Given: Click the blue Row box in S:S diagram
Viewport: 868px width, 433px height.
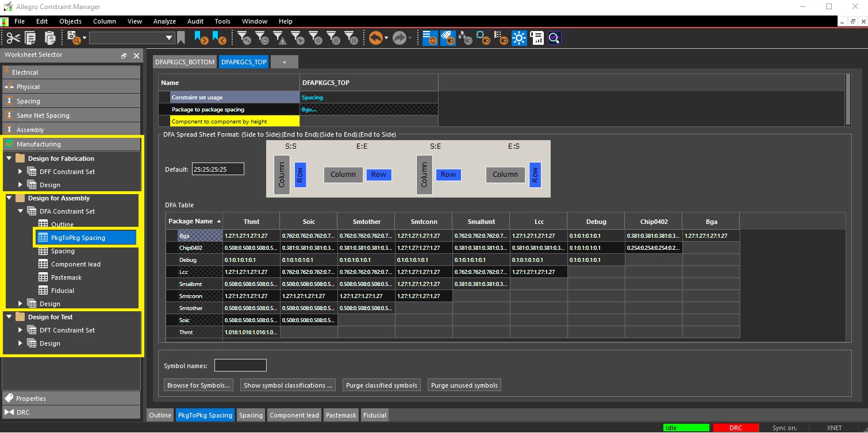Looking at the screenshot, I should click(x=300, y=175).
